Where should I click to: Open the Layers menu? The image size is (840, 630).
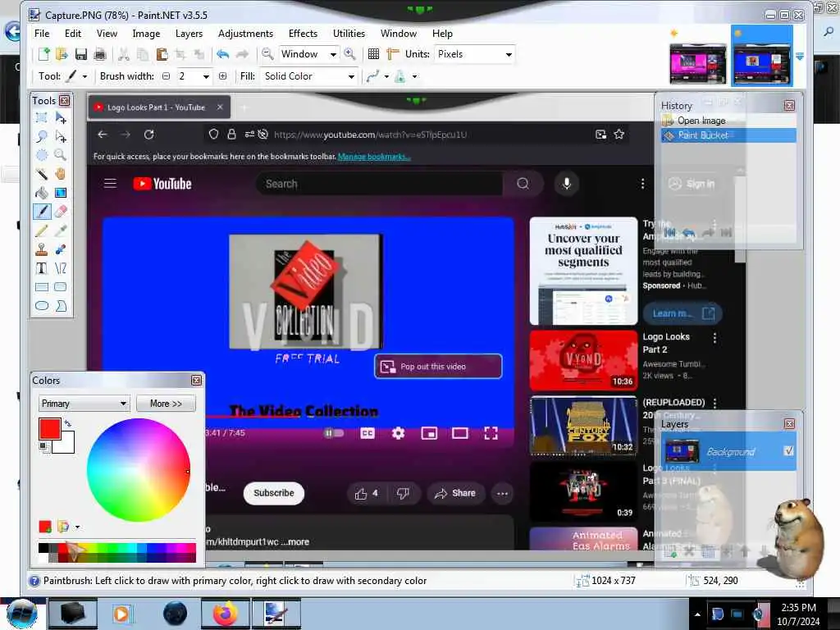point(189,34)
